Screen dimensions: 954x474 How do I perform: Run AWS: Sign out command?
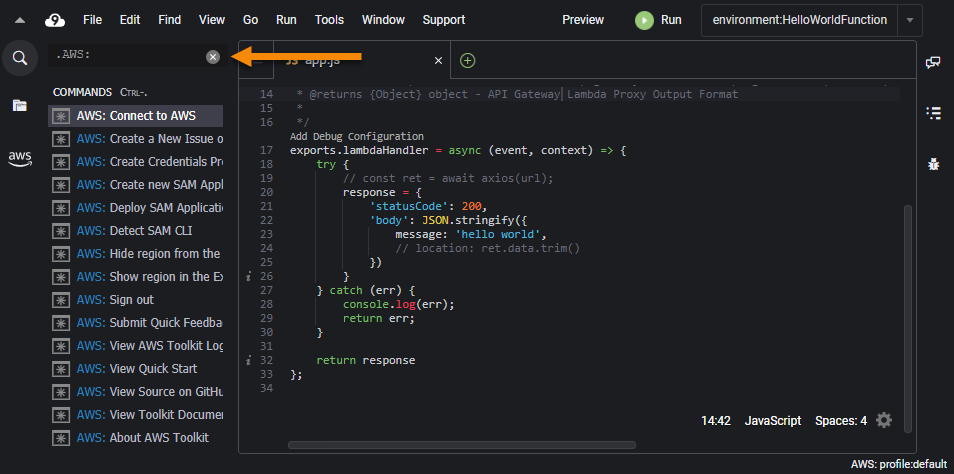136,300
